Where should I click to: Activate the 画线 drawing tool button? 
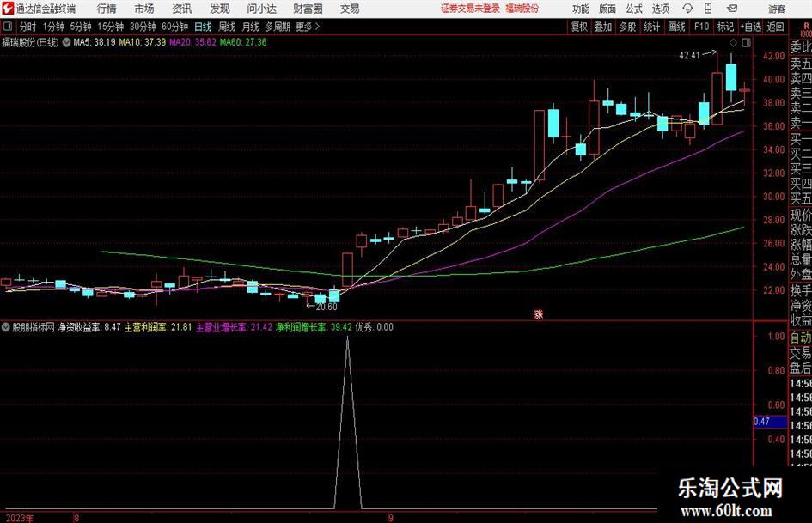click(676, 27)
